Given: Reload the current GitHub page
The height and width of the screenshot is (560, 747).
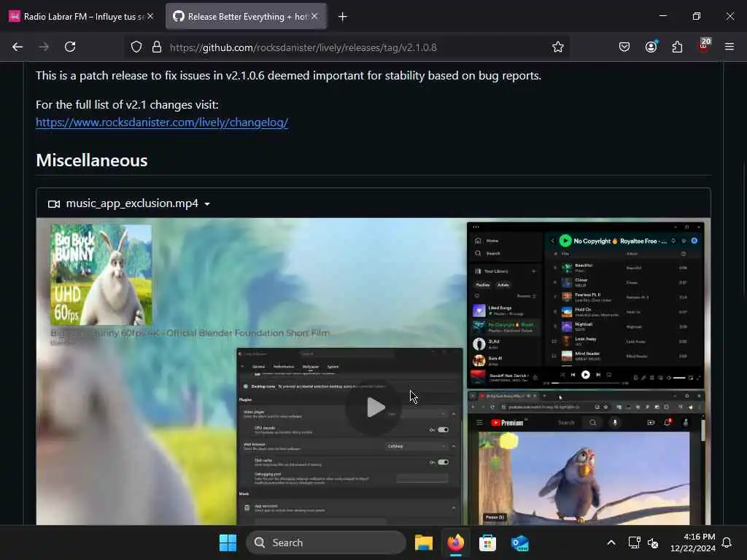Looking at the screenshot, I should [70, 47].
